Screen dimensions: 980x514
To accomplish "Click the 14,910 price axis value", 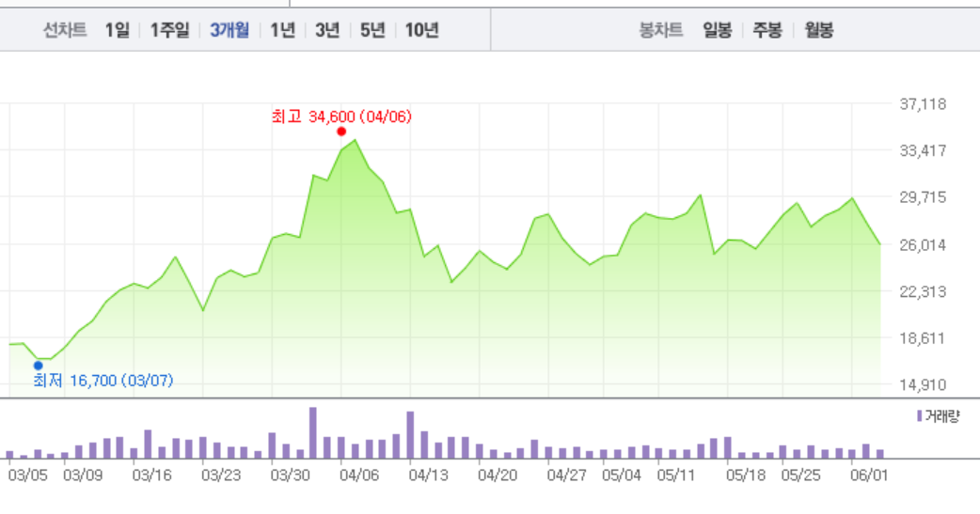I will pos(924,384).
